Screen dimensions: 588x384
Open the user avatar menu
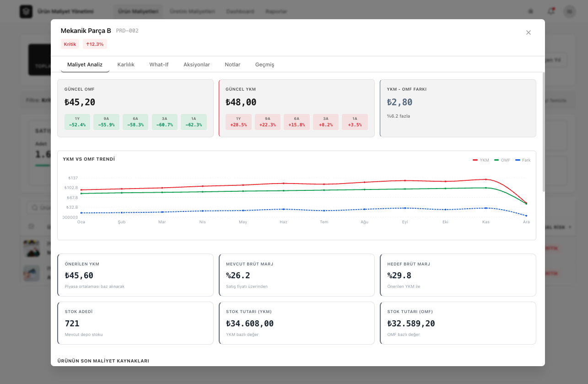tap(569, 11)
